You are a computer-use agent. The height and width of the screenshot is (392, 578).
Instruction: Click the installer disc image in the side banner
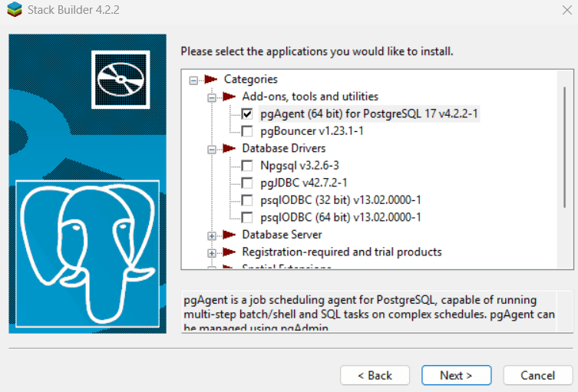click(x=121, y=80)
